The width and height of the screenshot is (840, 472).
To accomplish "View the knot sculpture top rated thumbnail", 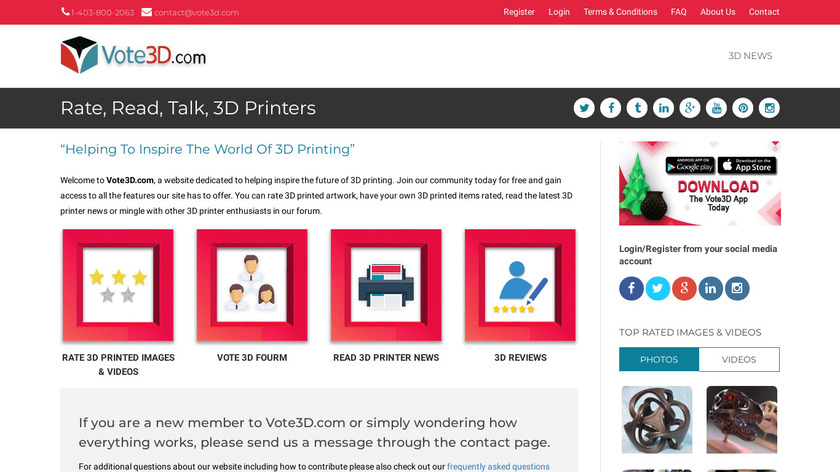I will (x=657, y=420).
